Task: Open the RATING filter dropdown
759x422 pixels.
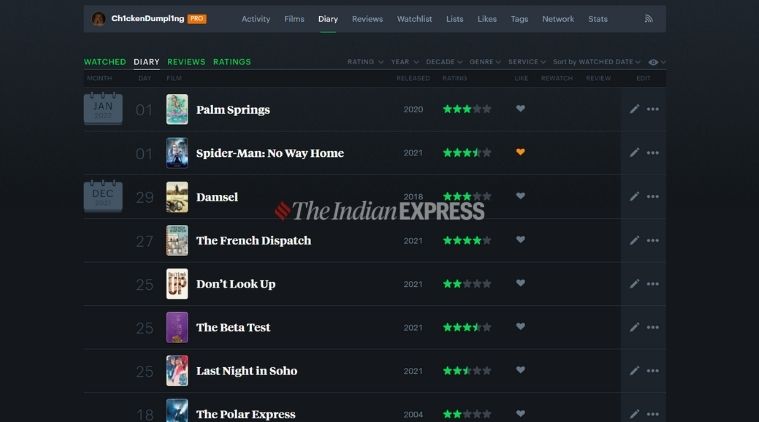Action: coord(365,62)
